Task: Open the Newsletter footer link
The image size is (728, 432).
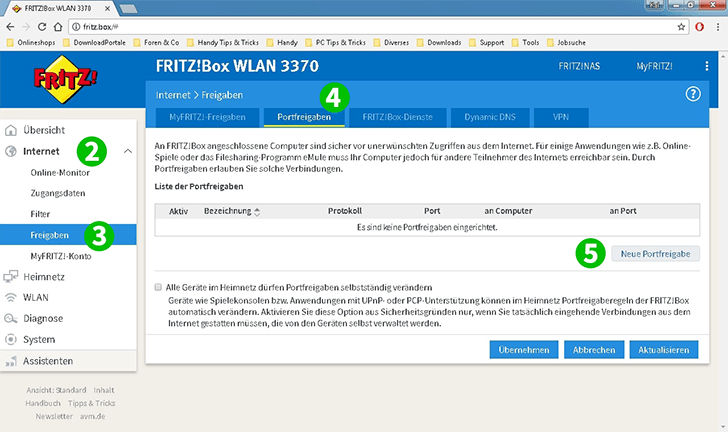Action: pos(54,416)
